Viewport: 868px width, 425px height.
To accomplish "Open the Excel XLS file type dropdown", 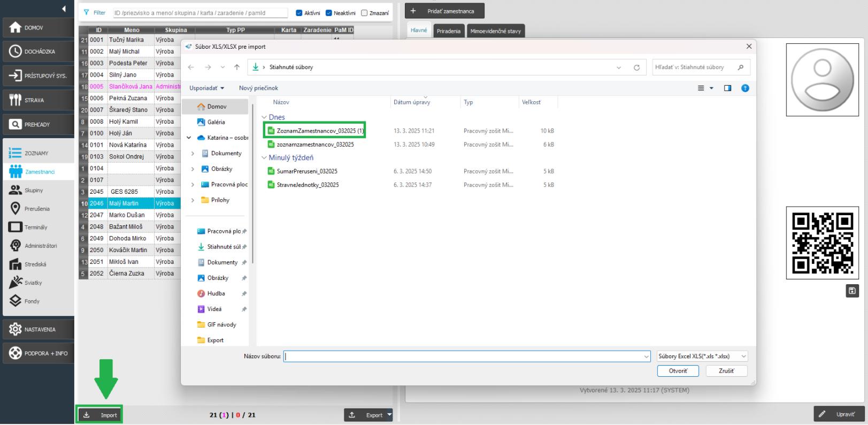I will pyautogui.click(x=702, y=356).
